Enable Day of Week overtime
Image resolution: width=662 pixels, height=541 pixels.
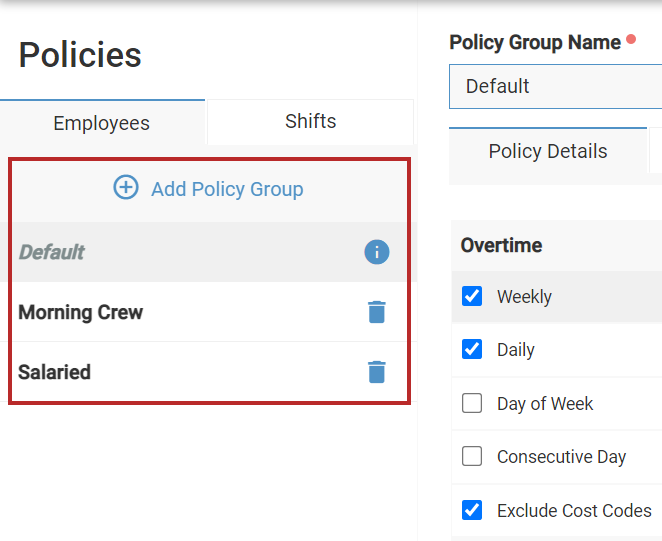[472, 403]
